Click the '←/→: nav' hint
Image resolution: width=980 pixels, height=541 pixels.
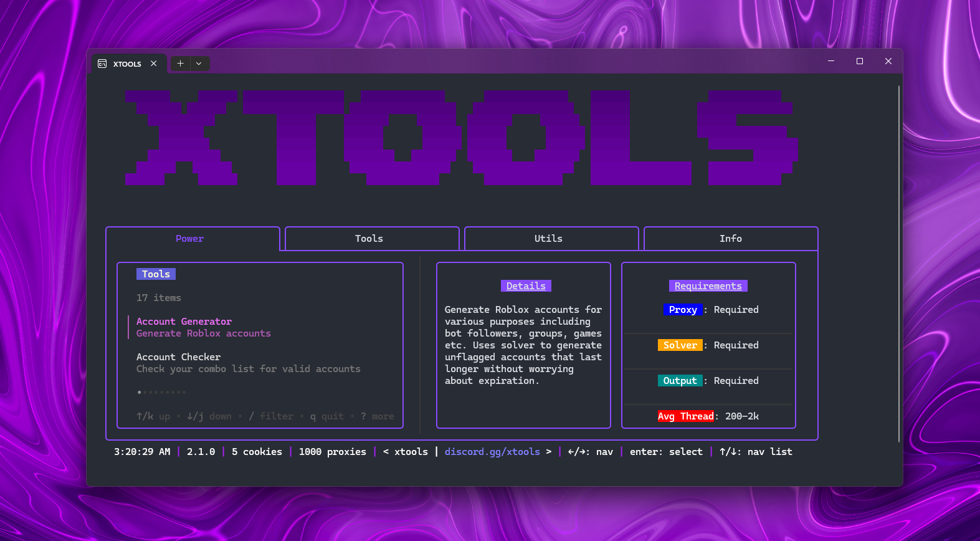pos(590,452)
